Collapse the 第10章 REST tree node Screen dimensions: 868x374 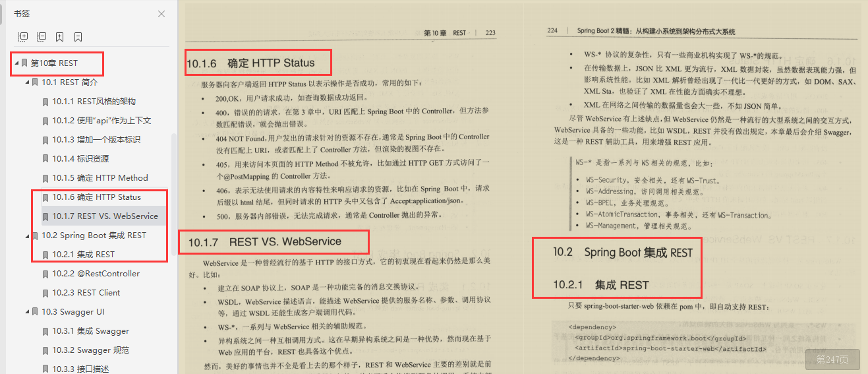[16, 63]
